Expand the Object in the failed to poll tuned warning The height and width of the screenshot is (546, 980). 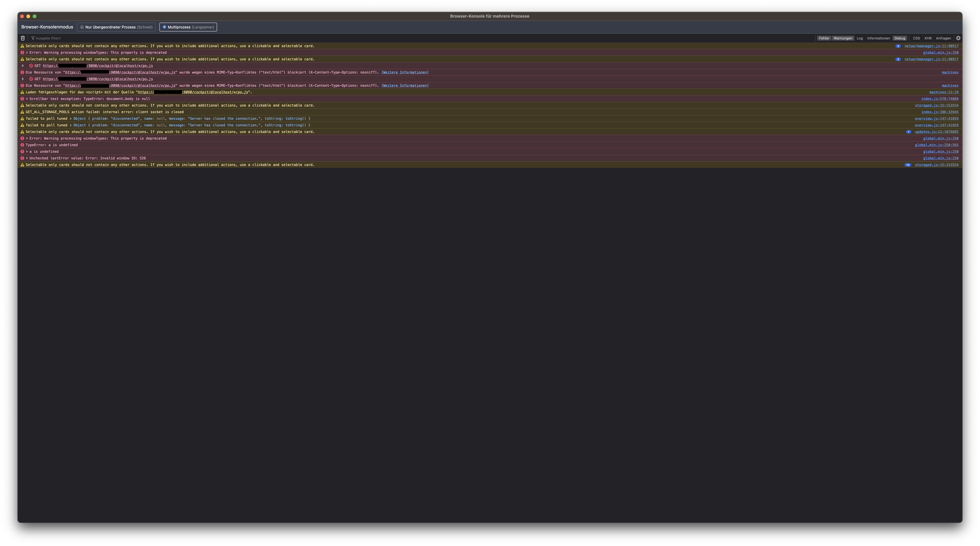(x=71, y=118)
